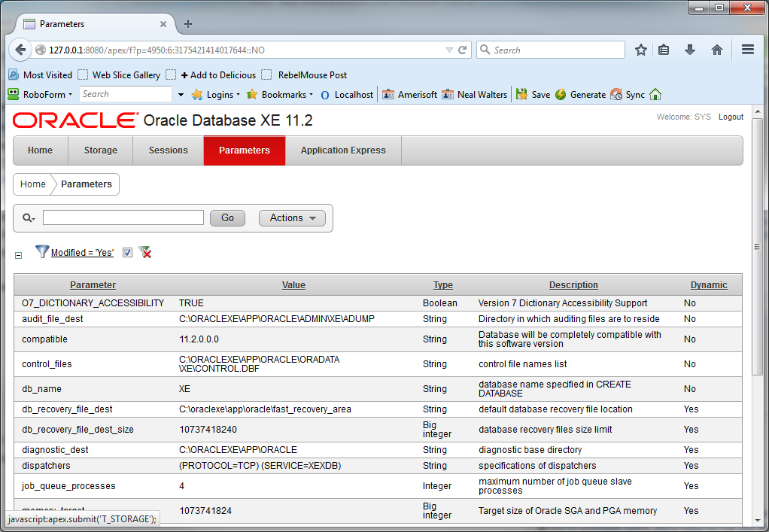The width and height of the screenshot is (769, 532).
Task: Switch to the Storage tab
Action: coord(101,150)
